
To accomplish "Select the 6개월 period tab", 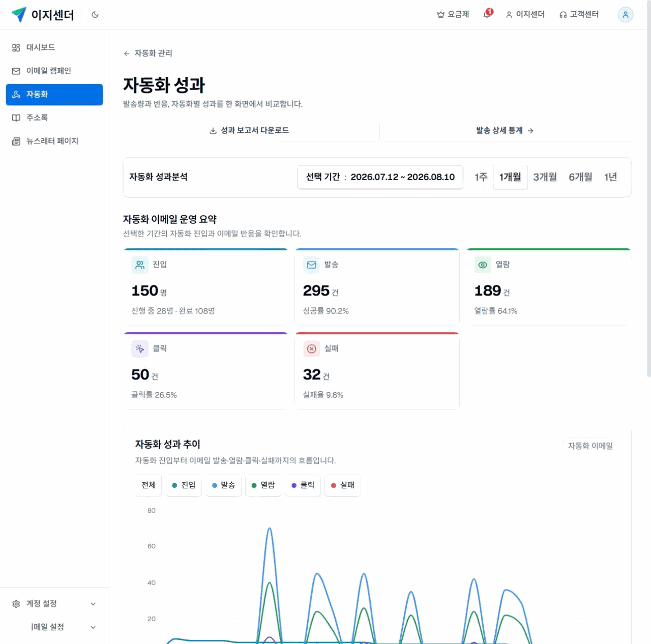I will pyautogui.click(x=581, y=177).
